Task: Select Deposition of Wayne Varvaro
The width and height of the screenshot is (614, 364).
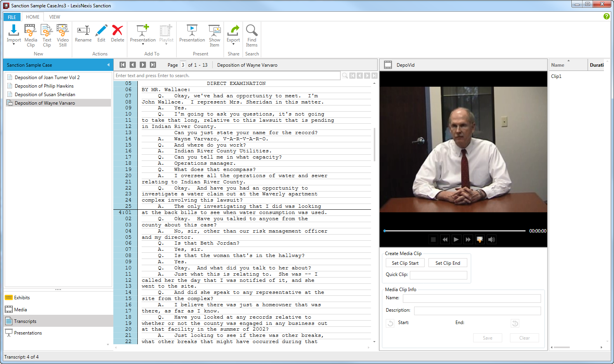Action: coord(59,103)
